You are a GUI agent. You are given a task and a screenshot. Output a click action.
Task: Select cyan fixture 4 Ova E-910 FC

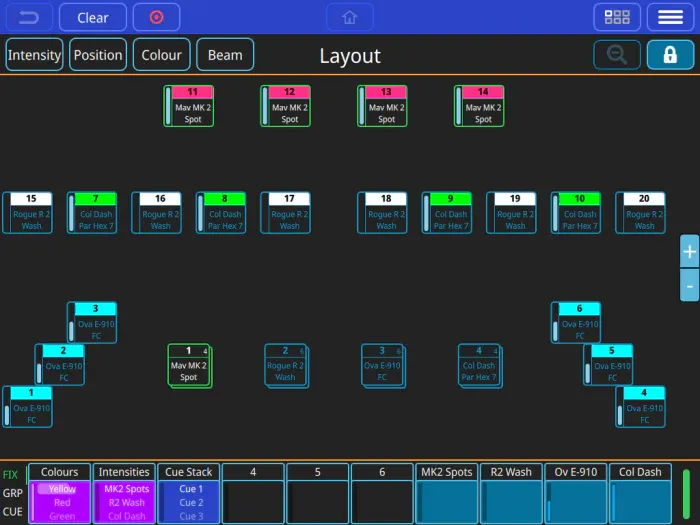640,407
